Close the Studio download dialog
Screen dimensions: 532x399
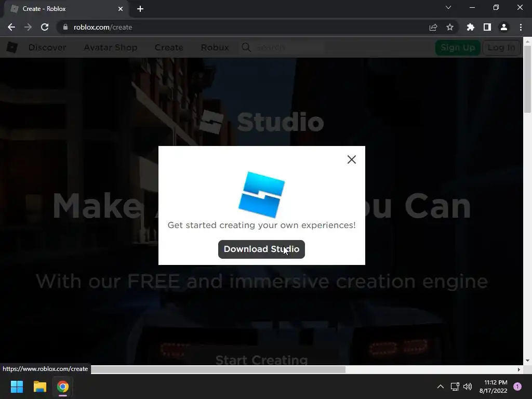tap(352, 159)
